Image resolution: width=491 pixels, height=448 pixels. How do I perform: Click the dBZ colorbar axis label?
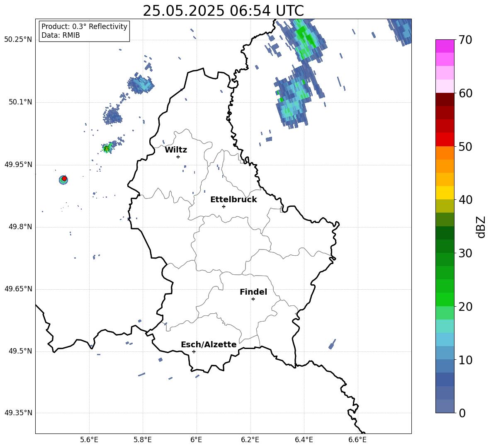481,227
